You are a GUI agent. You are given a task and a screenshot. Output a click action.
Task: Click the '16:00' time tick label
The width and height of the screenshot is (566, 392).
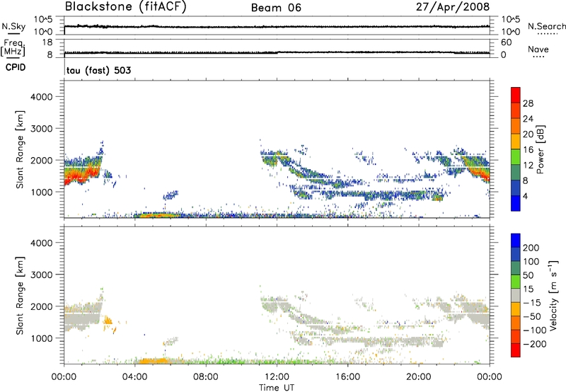point(347,377)
